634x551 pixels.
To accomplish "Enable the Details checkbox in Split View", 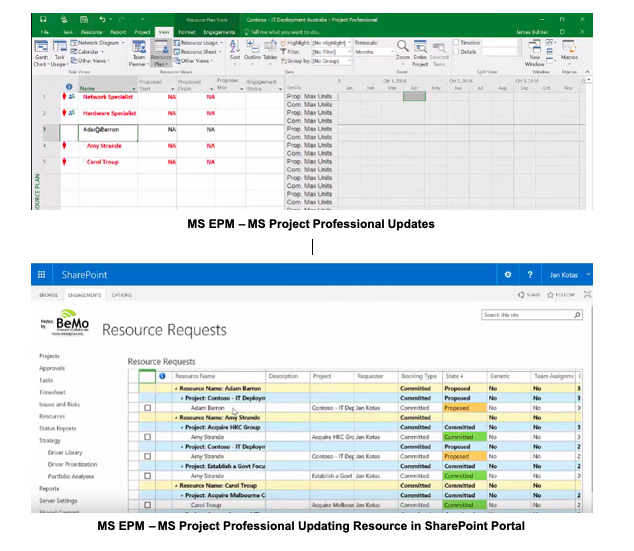I will tap(456, 52).
